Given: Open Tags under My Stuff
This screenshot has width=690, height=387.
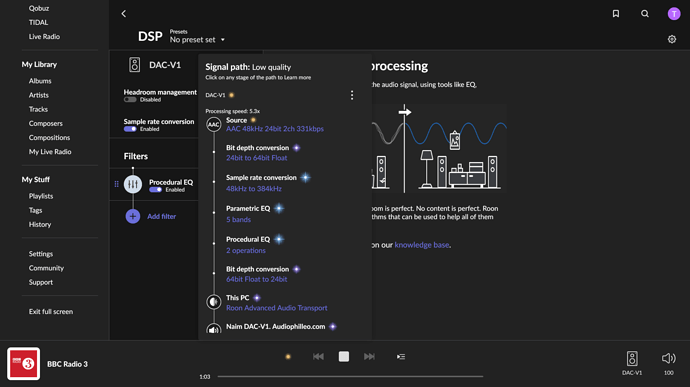Looking at the screenshot, I should click(x=36, y=210).
